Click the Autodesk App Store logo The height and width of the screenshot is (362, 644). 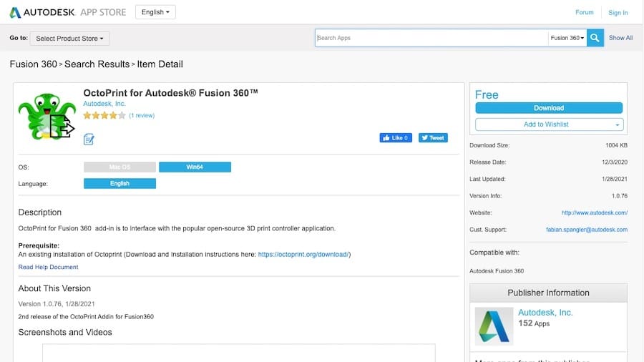pyautogui.click(x=68, y=12)
